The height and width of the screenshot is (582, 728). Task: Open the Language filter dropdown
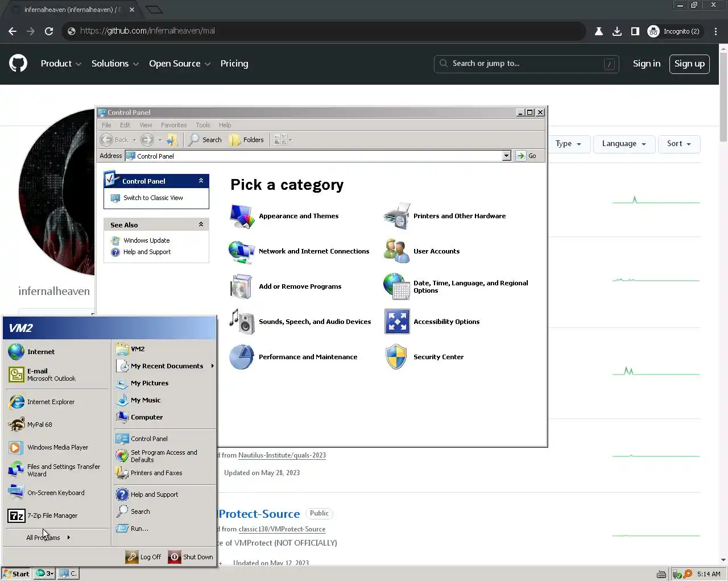pos(624,144)
